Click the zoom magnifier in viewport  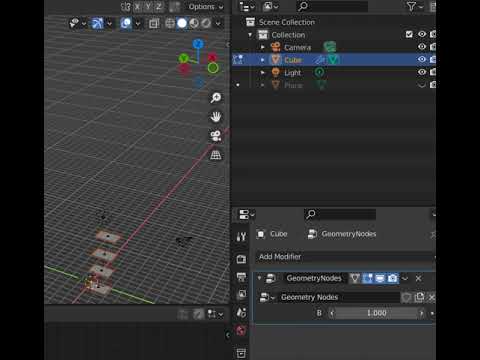point(216,98)
